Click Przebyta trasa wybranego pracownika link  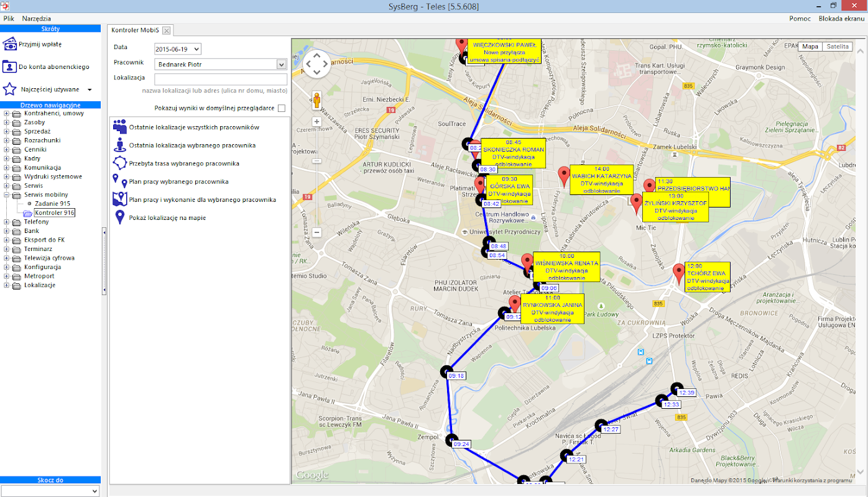184,163
